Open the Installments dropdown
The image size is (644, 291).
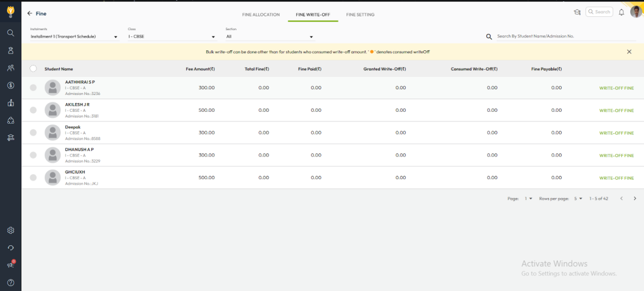[74, 36]
